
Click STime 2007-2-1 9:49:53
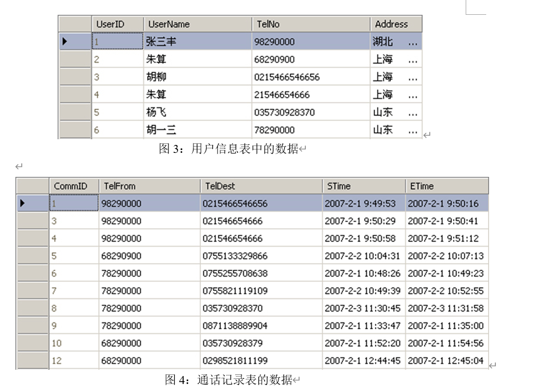364,203
